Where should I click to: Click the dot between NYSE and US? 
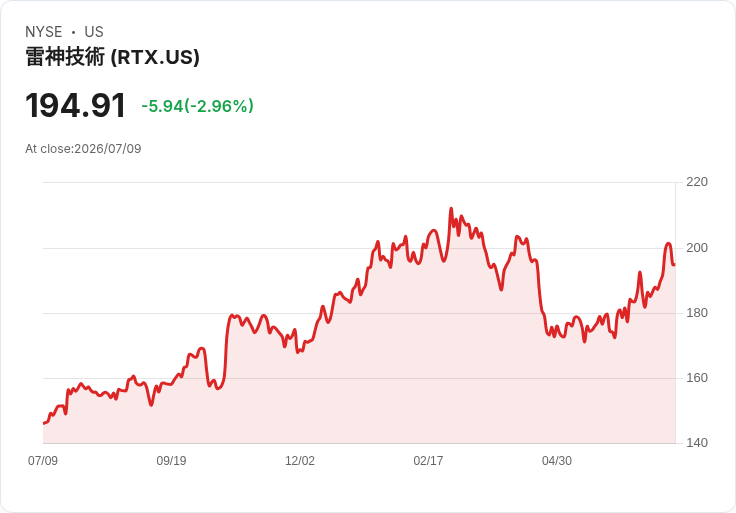click(x=73, y=32)
